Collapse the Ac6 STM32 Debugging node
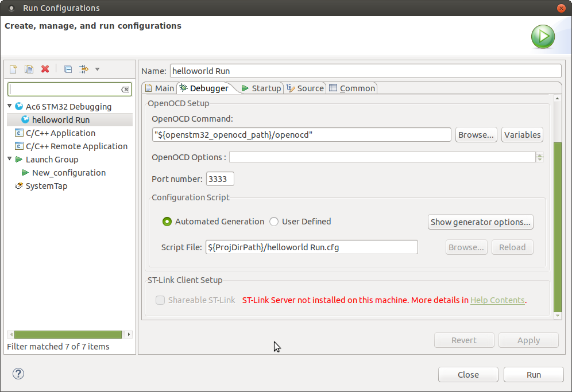The width and height of the screenshot is (572, 392). click(x=10, y=106)
